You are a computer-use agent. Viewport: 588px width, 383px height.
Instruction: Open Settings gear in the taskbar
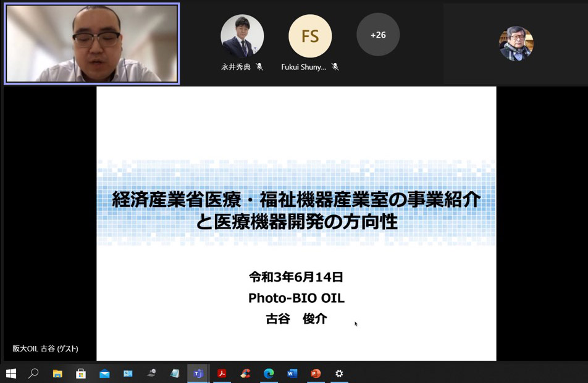click(339, 373)
